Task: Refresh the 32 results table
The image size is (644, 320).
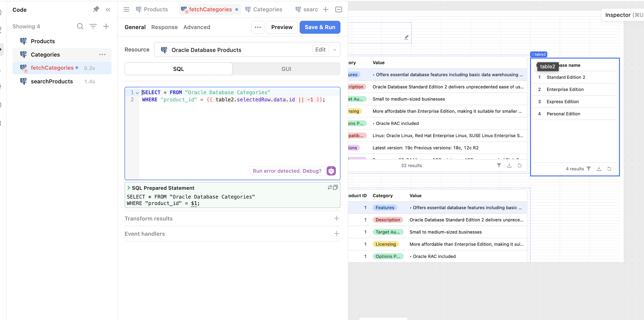Action: [519, 165]
